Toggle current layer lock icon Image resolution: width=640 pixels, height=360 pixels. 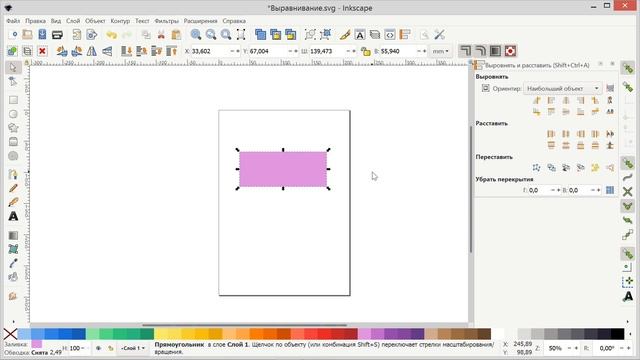coord(110,348)
